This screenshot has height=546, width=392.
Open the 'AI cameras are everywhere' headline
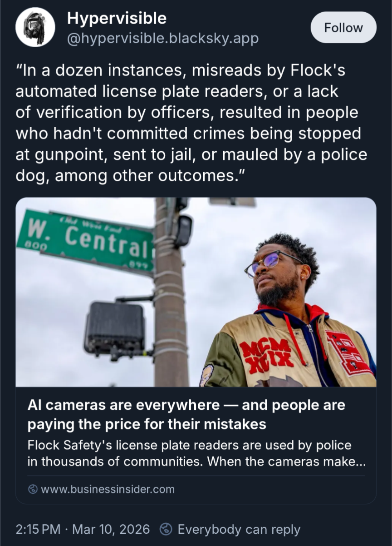click(186, 414)
